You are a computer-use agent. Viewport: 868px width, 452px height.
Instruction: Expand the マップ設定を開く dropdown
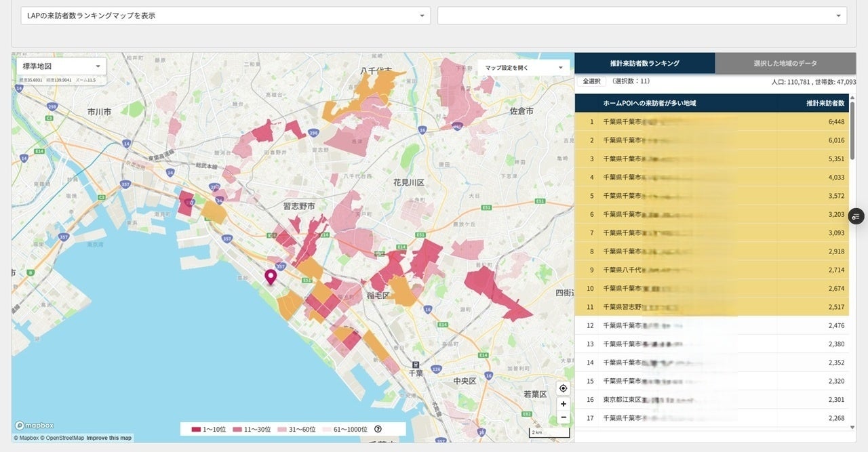pos(524,68)
